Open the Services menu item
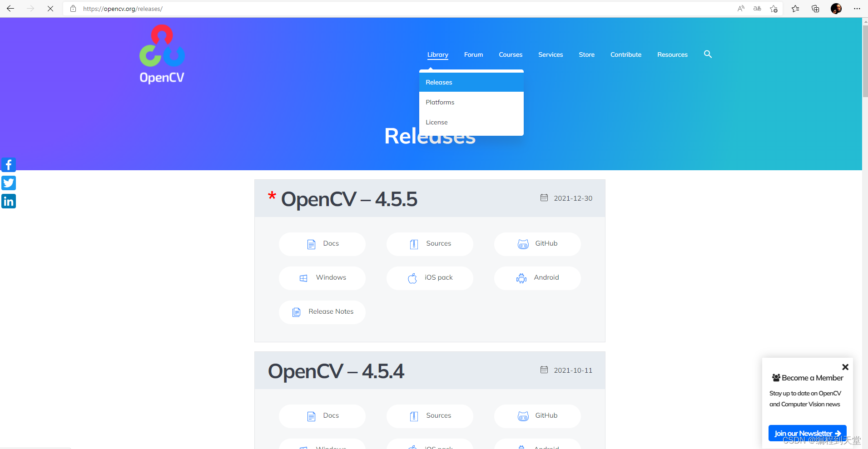Screen dimensions: 868x449 pos(551,54)
